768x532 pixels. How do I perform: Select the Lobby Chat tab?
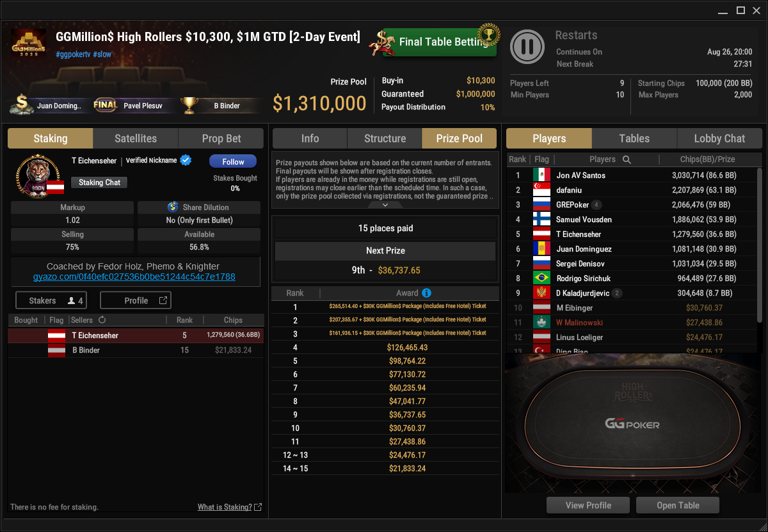click(719, 138)
